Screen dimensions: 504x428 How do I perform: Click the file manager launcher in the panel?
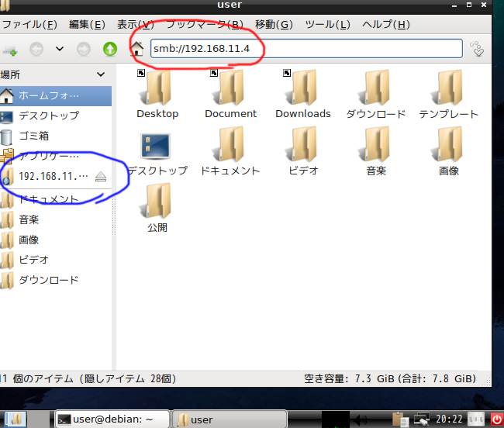pyautogui.click(x=15, y=419)
